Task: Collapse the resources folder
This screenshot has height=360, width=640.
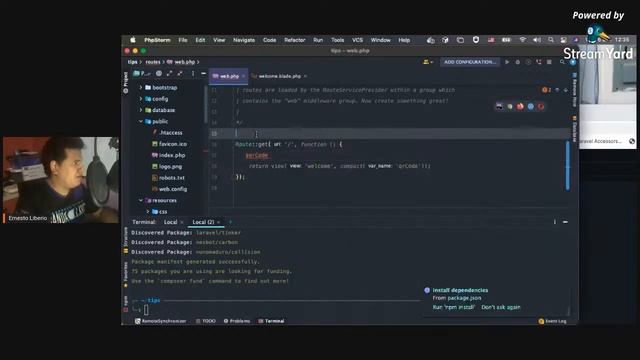Action: pyautogui.click(x=141, y=200)
